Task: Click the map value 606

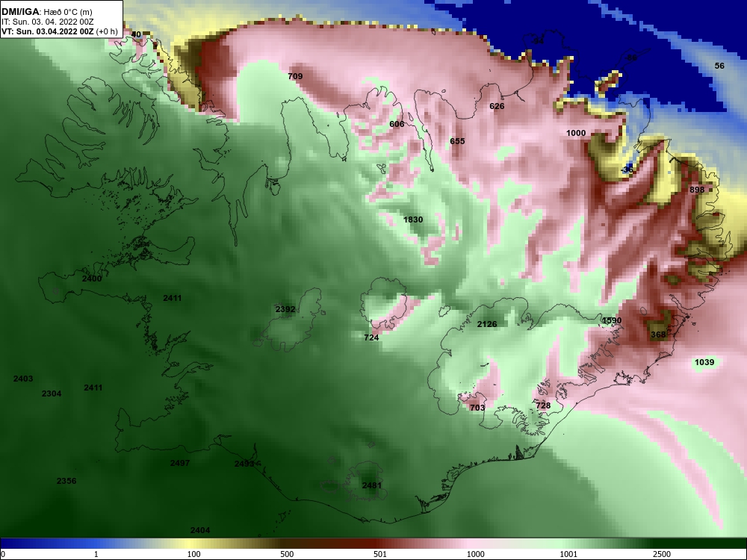Action: point(397,124)
